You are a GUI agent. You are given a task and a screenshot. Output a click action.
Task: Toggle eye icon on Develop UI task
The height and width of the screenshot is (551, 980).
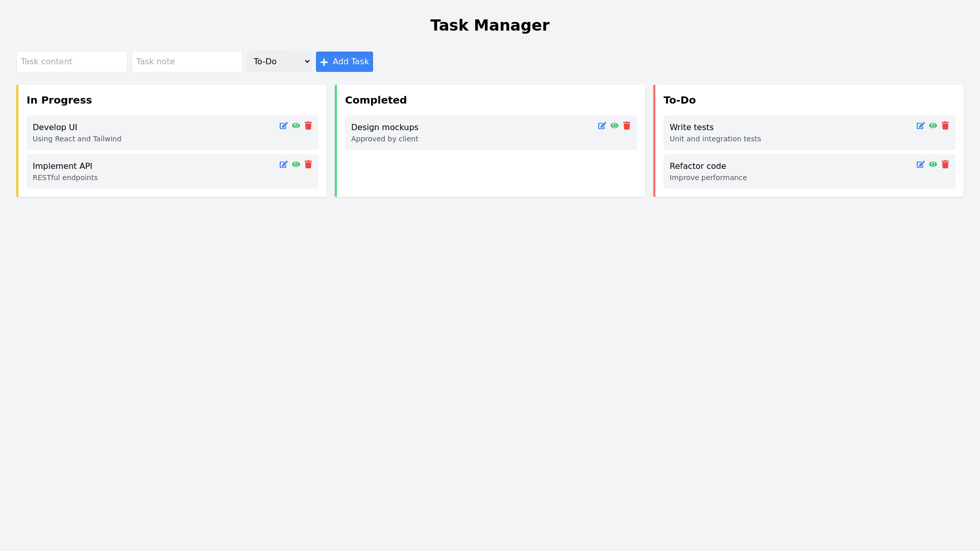[x=296, y=126]
